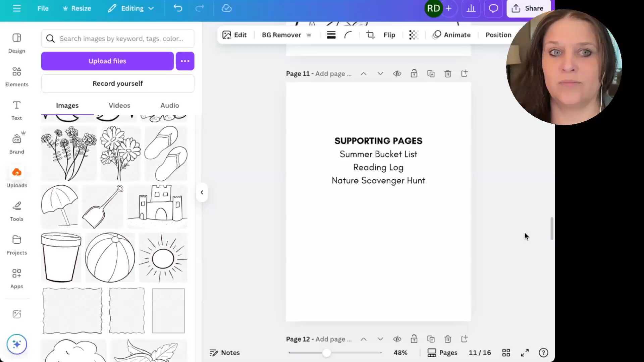Open the File menu

pos(43,8)
